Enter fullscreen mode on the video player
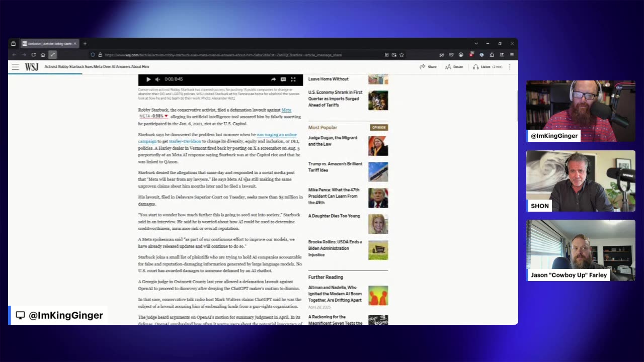 coord(293,79)
